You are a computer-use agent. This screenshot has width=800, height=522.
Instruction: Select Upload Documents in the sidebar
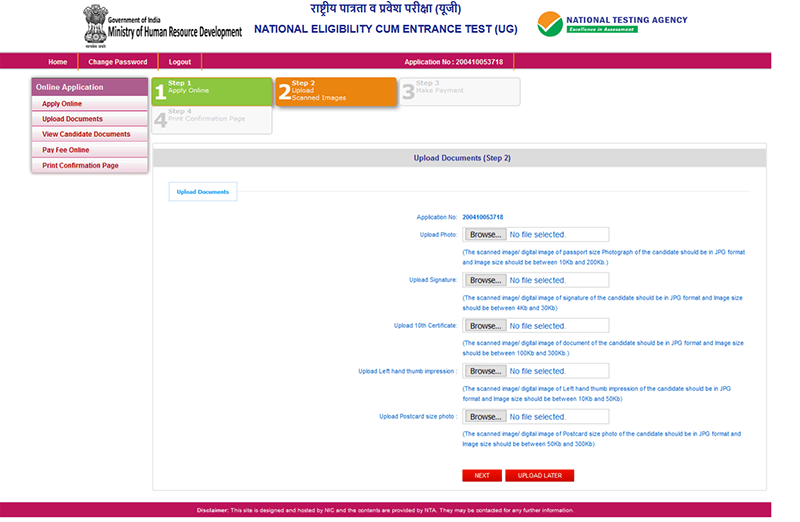point(89,119)
